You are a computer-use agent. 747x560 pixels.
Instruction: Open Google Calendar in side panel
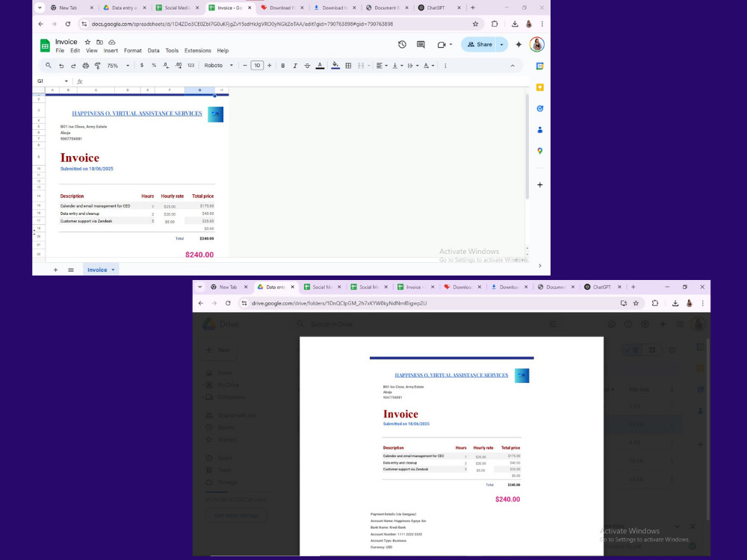pos(540,66)
